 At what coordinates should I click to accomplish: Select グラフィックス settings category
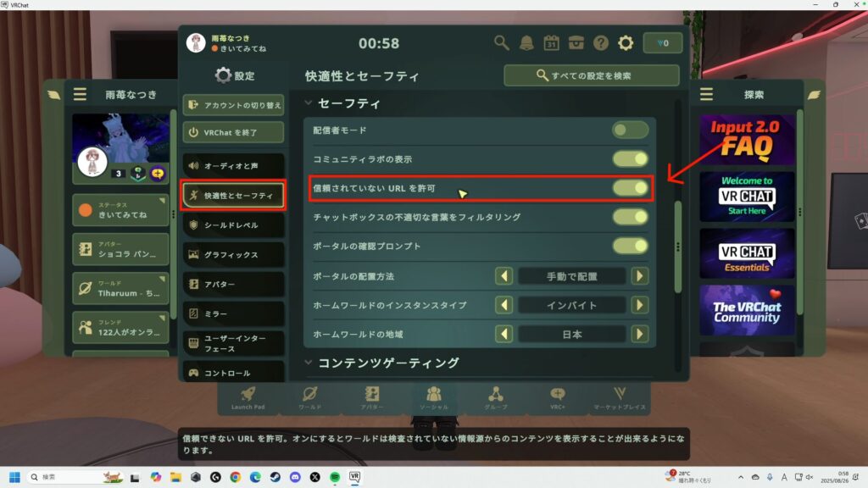click(x=232, y=254)
